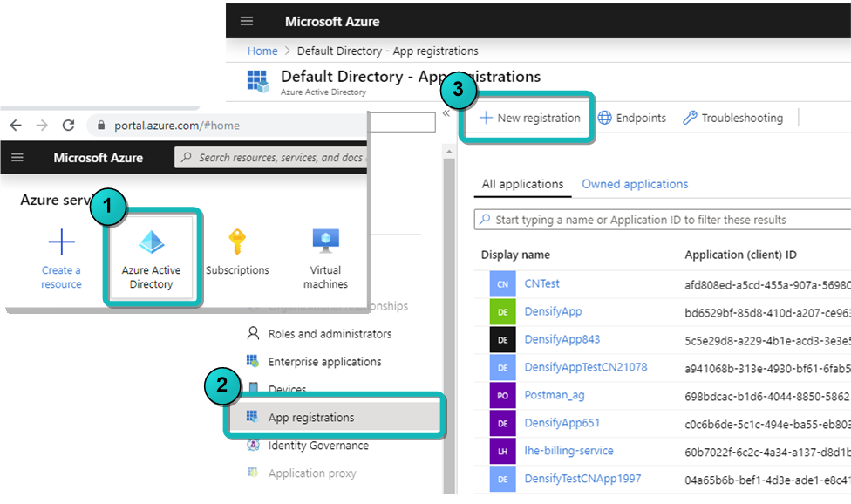Click the browser forward arrow
The height and width of the screenshot is (504, 851).
tap(42, 126)
